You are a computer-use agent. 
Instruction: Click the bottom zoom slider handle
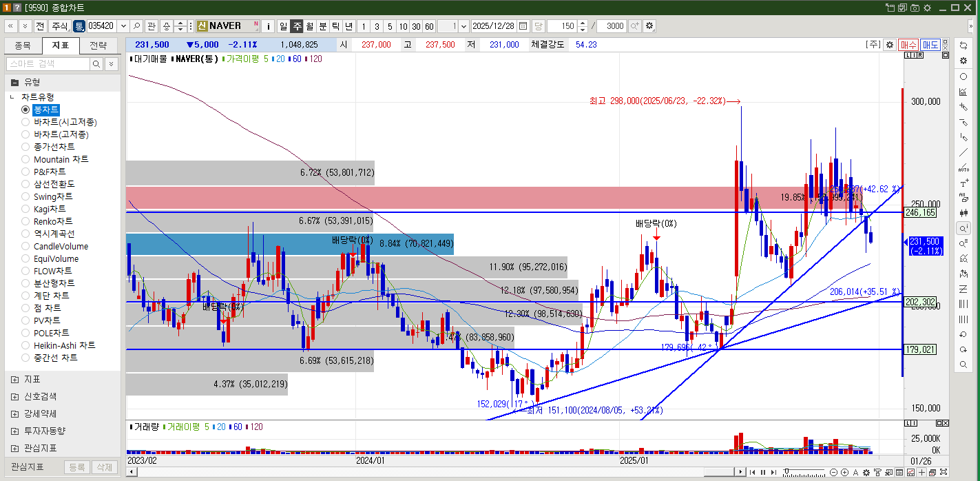pos(786,471)
